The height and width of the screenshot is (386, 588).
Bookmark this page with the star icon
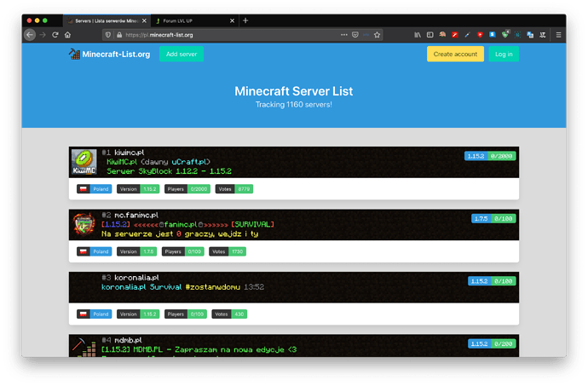(x=378, y=35)
